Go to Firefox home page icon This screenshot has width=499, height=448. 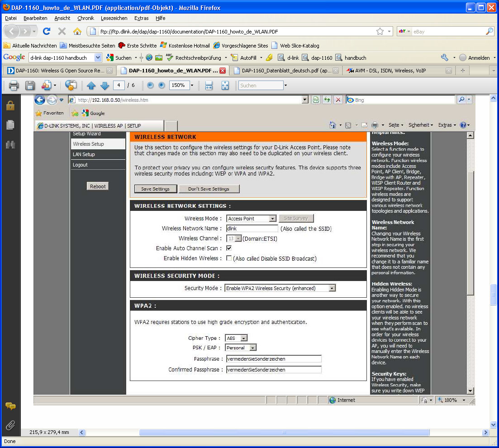[77, 31]
